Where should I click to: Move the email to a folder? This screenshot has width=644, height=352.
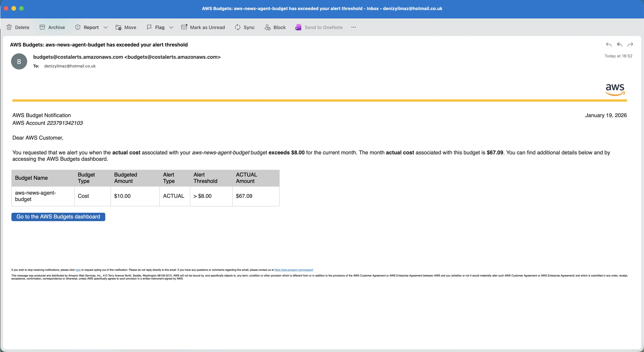click(126, 27)
